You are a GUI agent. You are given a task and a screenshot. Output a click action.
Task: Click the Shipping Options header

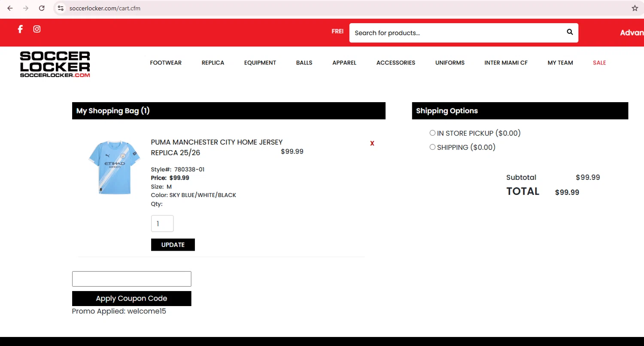[x=520, y=111]
